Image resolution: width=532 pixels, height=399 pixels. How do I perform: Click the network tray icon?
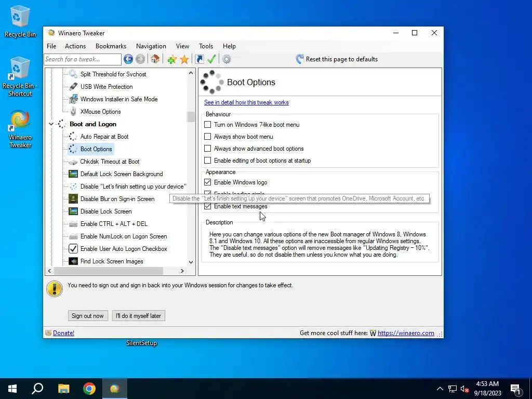click(453, 389)
